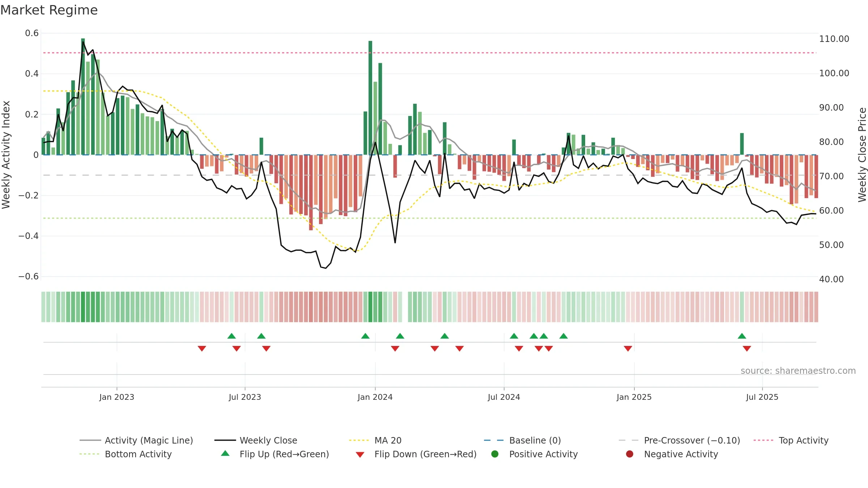Click the Jan 2023 x-axis label

point(117,397)
